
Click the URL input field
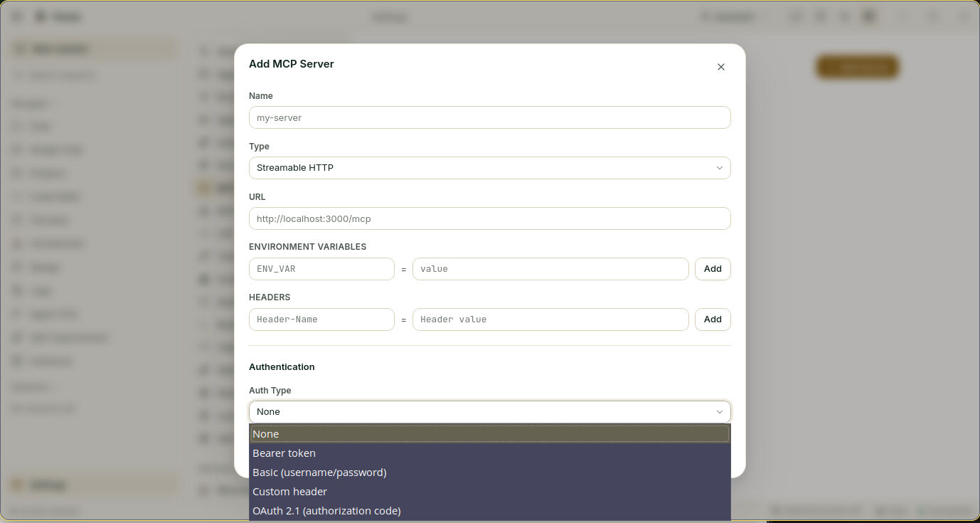489,218
